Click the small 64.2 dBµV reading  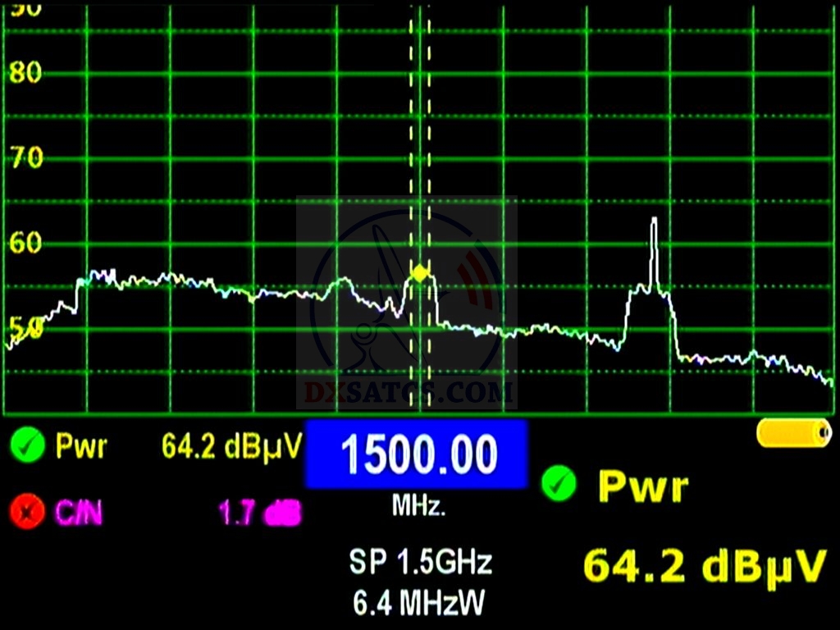pyautogui.click(x=232, y=447)
